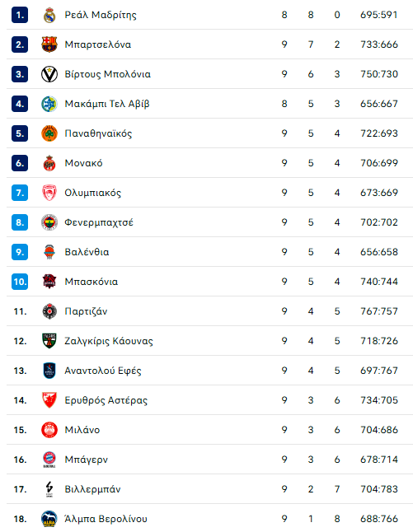The width and height of the screenshot is (413, 532).
Task: Select the Βιλλερμπάν team row
Action: tap(209, 489)
